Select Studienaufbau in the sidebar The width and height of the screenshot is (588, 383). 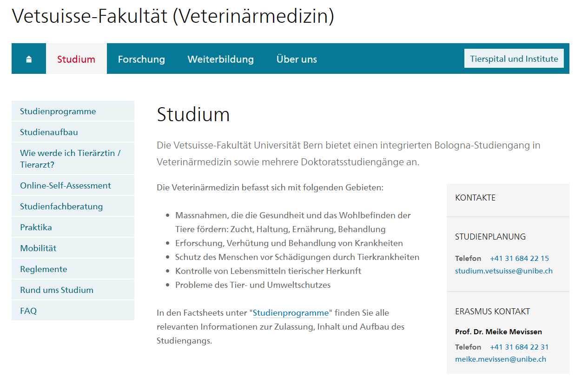[x=73, y=132]
